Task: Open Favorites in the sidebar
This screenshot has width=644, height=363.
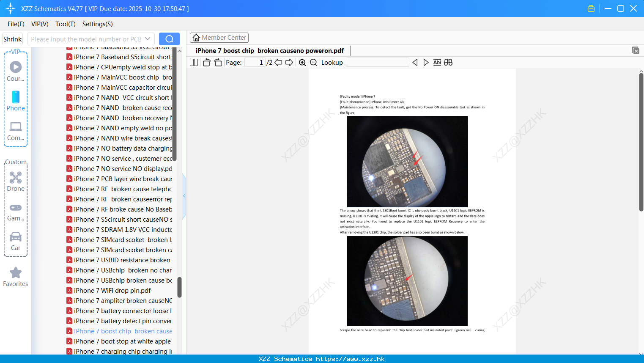Action: 16,277
